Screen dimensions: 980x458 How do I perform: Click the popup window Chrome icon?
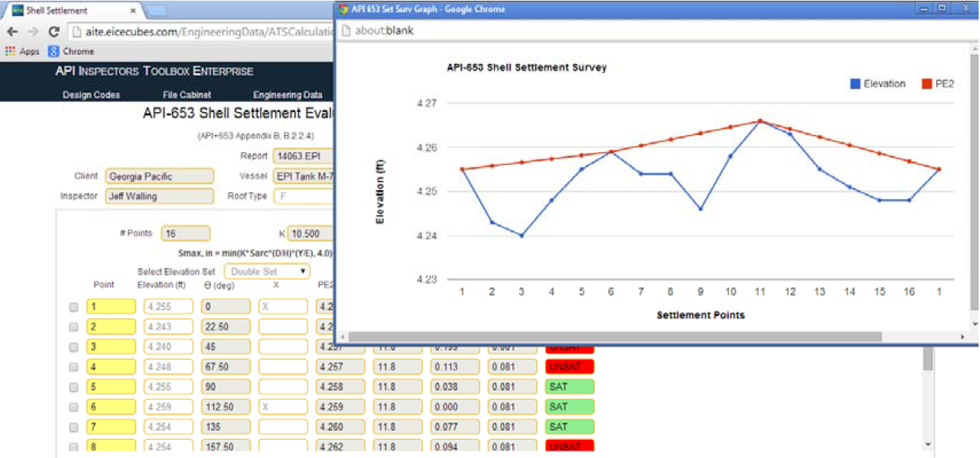[x=342, y=9]
